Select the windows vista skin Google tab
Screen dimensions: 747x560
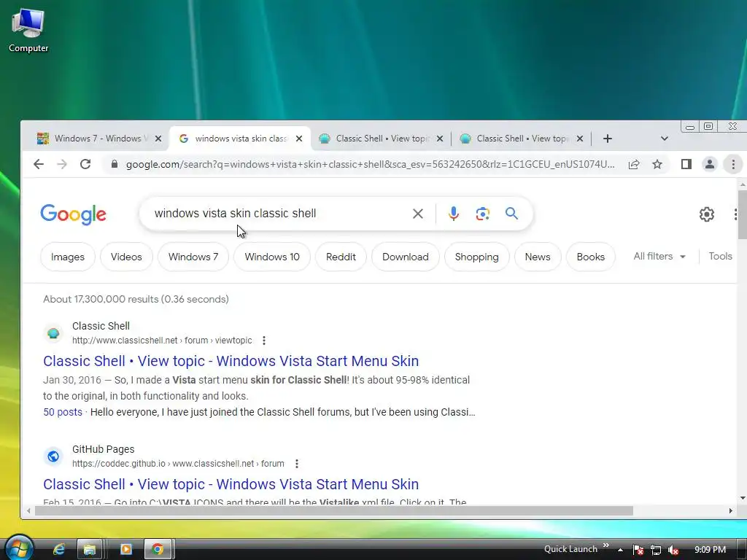(240, 139)
